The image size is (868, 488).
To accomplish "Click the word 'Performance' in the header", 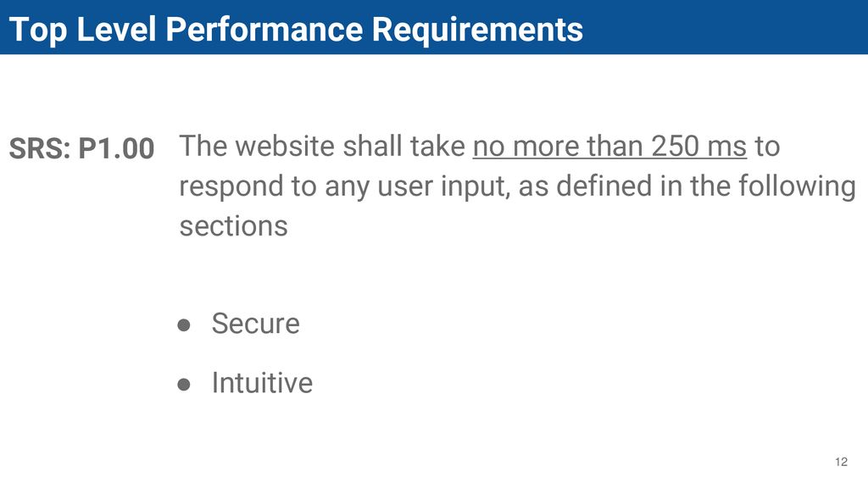I will [264, 29].
